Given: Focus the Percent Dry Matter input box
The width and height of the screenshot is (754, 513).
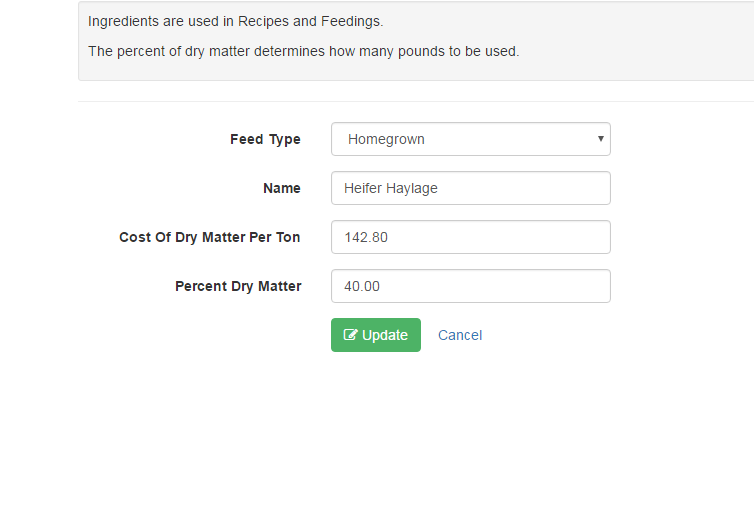Looking at the screenshot, I should (x=471, y=286).
